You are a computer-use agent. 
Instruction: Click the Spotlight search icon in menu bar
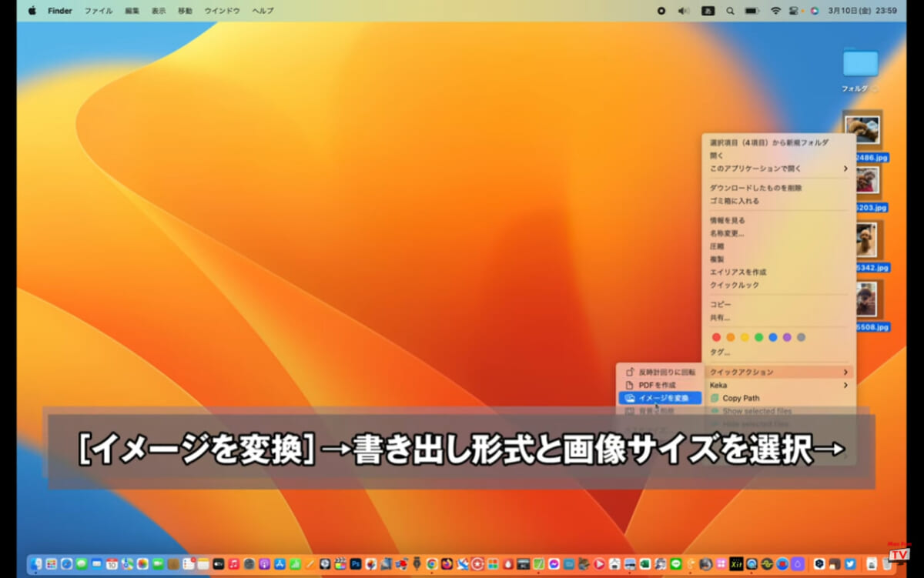pyautogui.click(x=730, y=11)
